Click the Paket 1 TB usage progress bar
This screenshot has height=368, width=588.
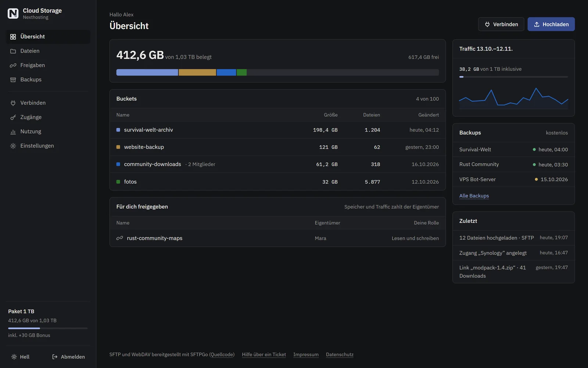[x=48, y=328]
